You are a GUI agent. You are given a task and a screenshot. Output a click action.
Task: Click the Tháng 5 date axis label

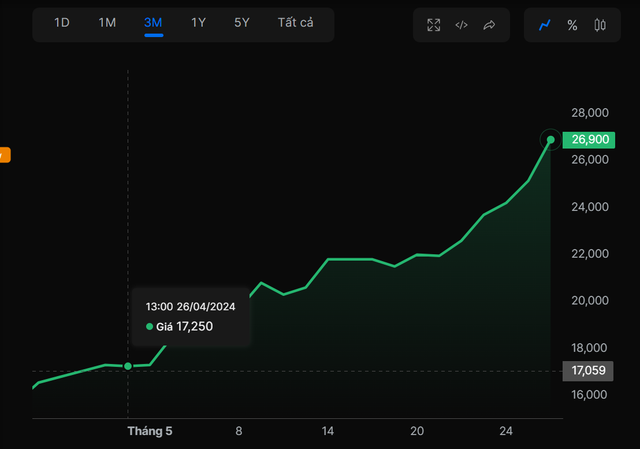coord(150,431)
